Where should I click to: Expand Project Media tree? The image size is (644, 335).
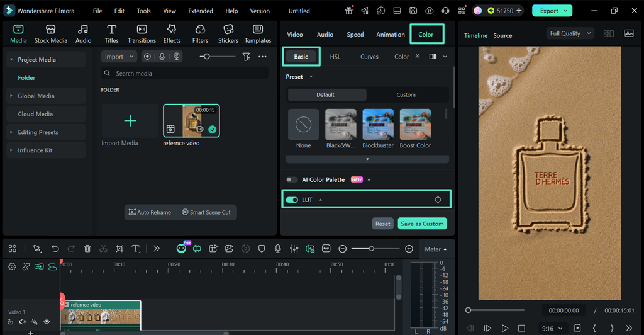coord(11,60)
